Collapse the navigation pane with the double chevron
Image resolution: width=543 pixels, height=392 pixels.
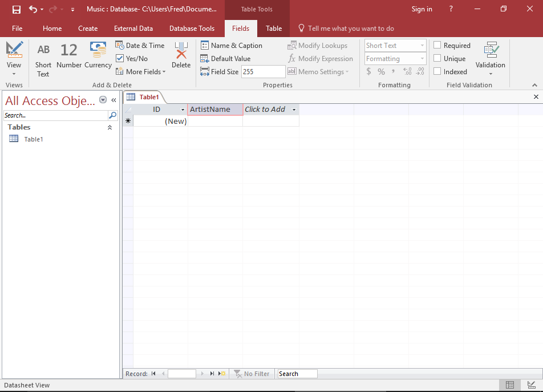point(114,100)
